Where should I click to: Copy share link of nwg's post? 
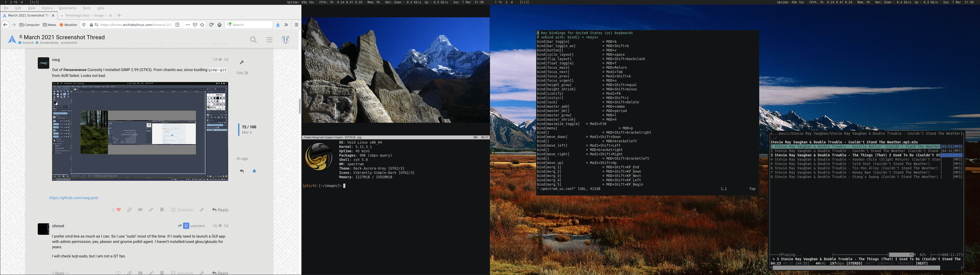[130, 210]
